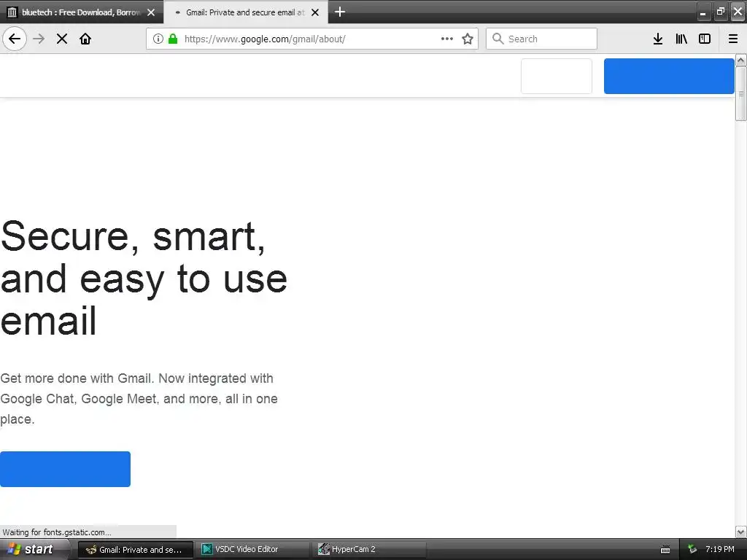Click the page scrollbar up arrow

click(x=741, y=60)
